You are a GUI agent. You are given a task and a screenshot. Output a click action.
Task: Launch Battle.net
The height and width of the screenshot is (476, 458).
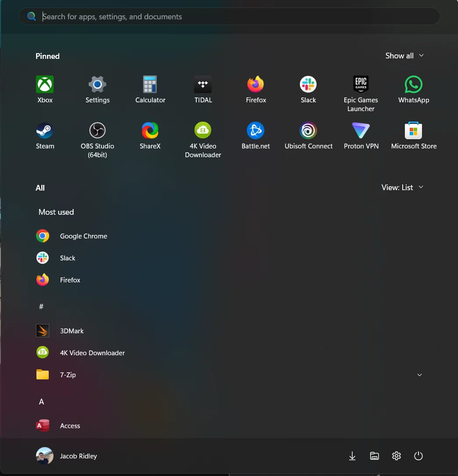pos(256,136)
